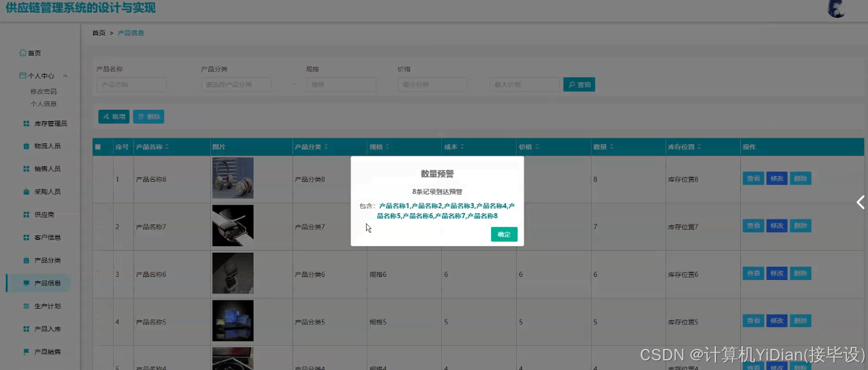This screenshot has width=868, height=370.
Task: Click the 新增 add button
Action: point(114,117)
